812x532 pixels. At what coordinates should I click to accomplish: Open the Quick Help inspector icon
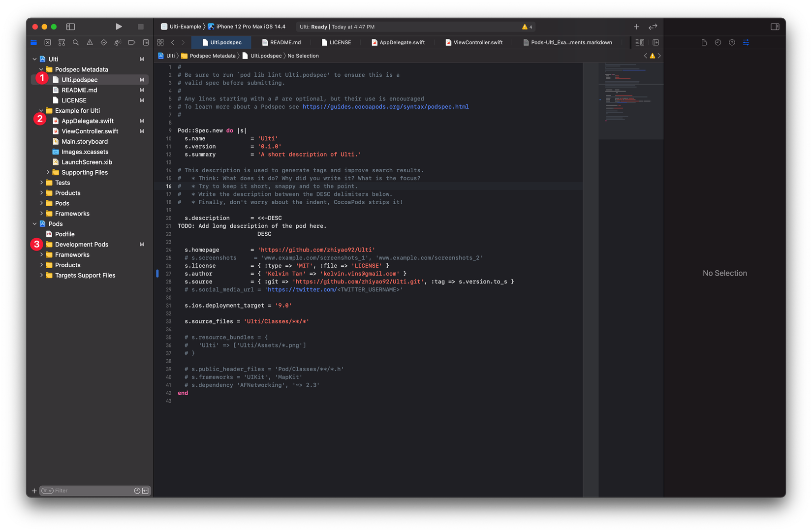(732, 43)
